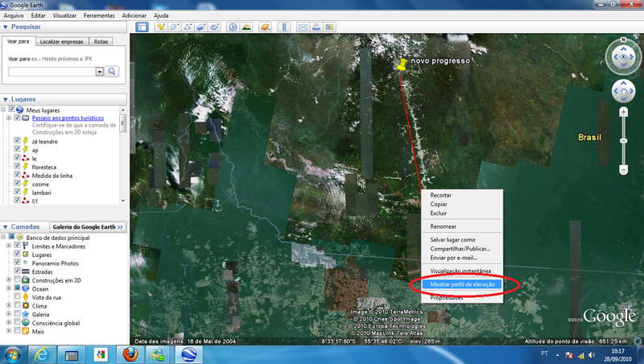This screenshot has width=644, height=364.
Task: Collapse the Meus lugares tree node
Action: [x=3, y=110]
